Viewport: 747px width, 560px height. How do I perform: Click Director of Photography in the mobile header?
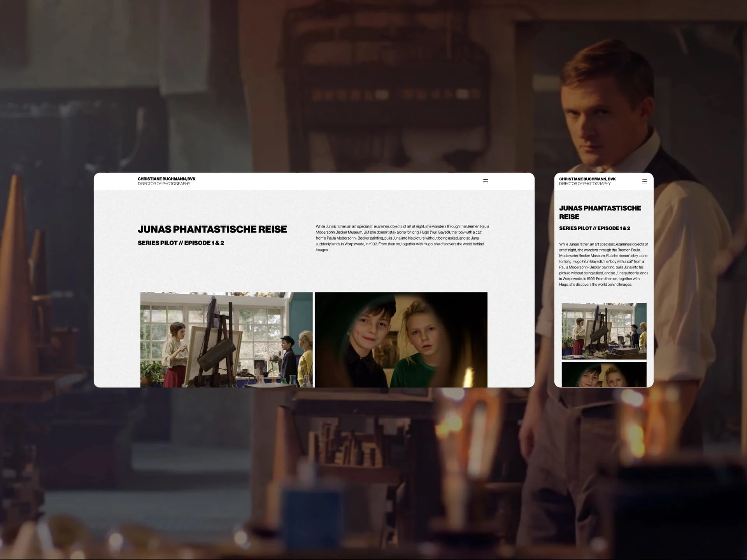point(585,184)
